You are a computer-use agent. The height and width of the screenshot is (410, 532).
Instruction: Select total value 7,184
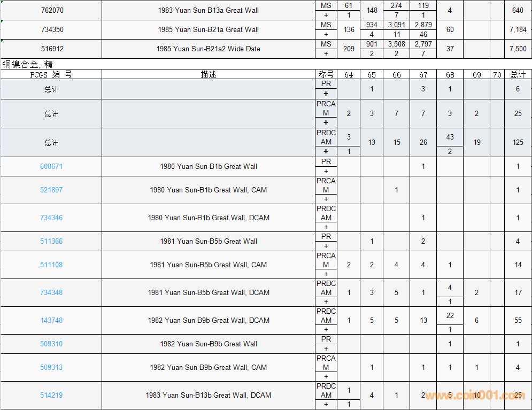(x=518, y=30)
